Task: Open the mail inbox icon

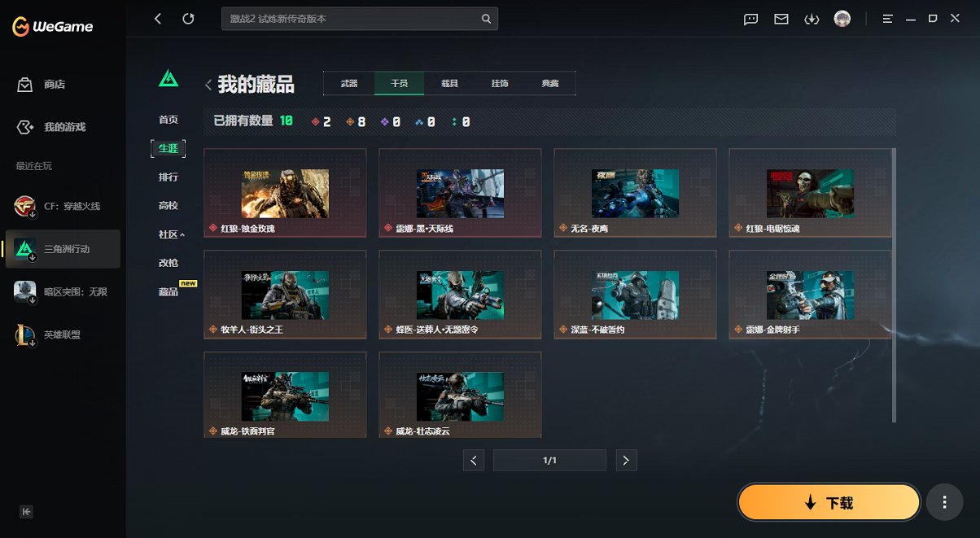Action: click(780, 18)
